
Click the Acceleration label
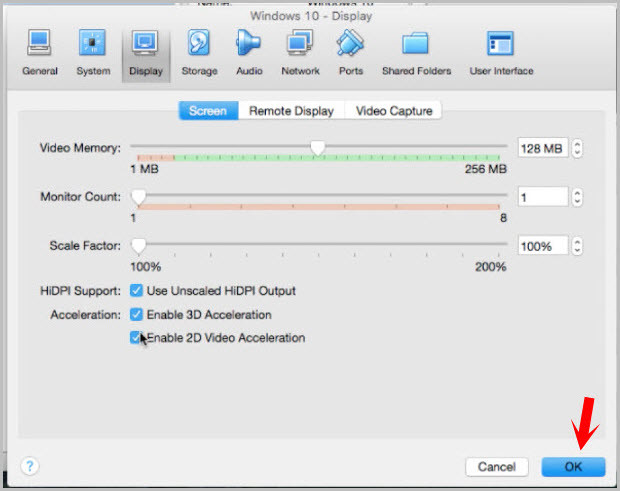(85, 315)
